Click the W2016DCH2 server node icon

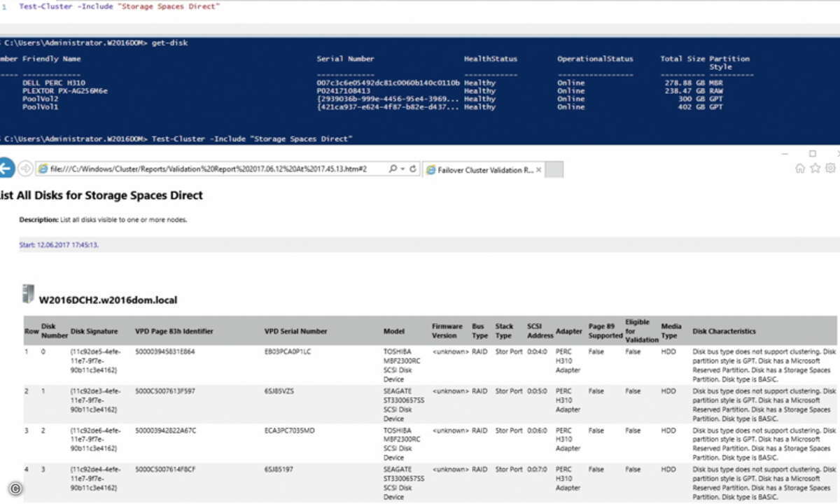pos(28,294)
